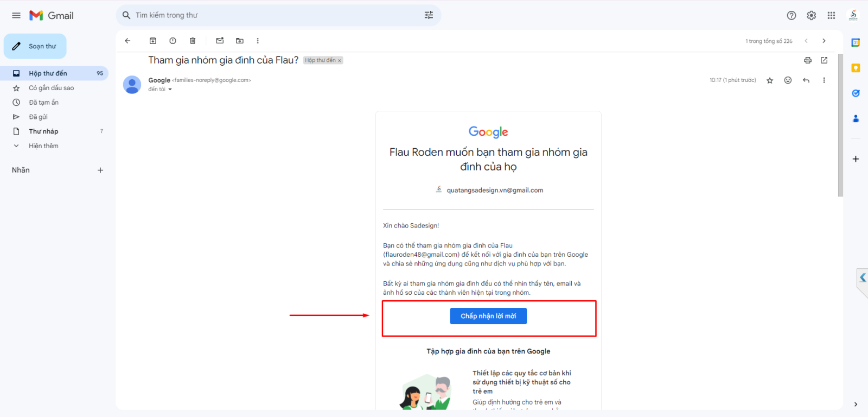Move the email to a folder

point(240,41)
